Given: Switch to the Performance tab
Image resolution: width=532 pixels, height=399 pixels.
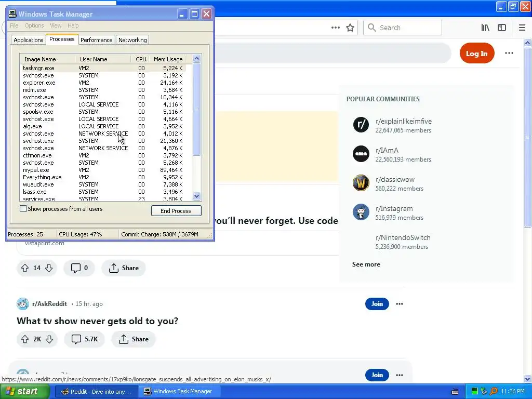Looking at the screenshot, I should 96,40.
